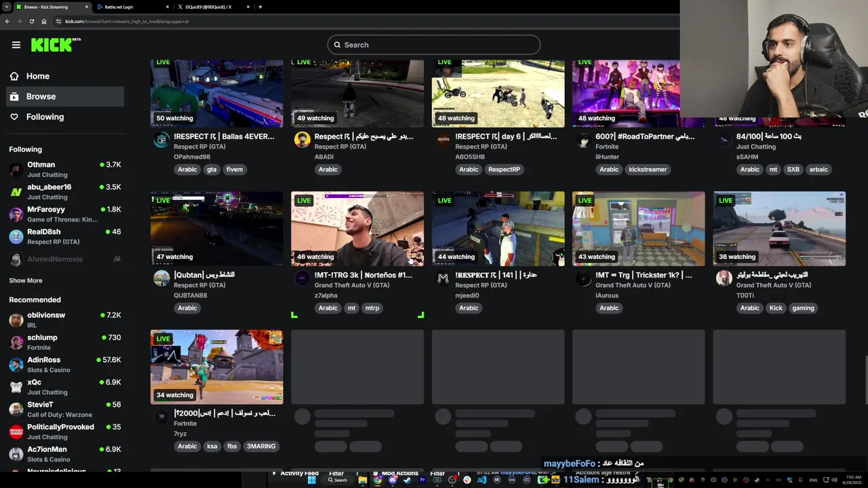
Task: Open iiHunter Fortnite stream thumbnail
Action: (626, 94)
